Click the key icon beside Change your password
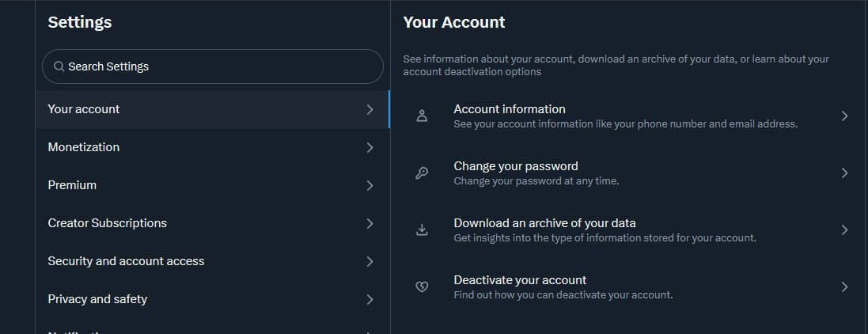This screenshot has height=334, width=868. point(422,173)
